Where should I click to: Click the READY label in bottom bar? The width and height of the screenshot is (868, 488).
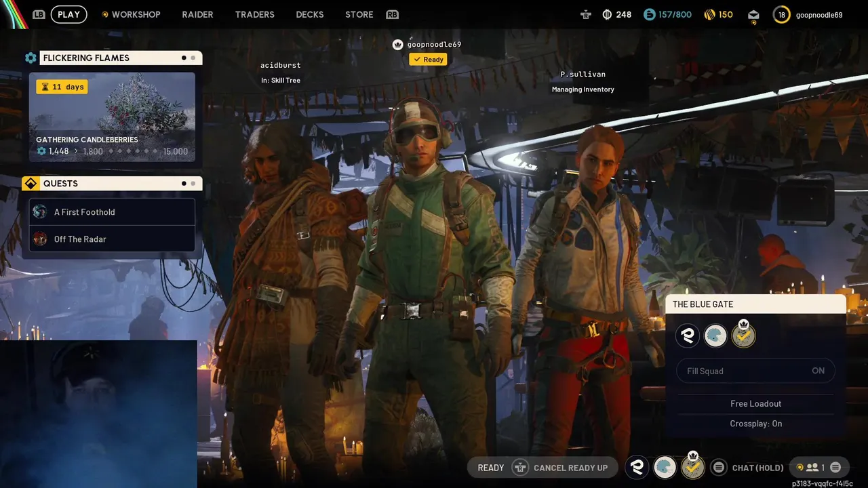(x=491, y=468)
